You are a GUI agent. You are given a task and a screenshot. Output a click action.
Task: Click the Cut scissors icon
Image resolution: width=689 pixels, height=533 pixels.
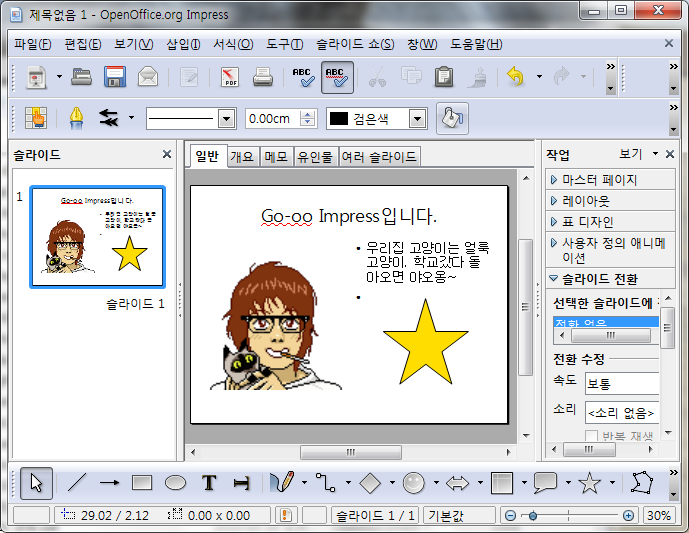377,77
